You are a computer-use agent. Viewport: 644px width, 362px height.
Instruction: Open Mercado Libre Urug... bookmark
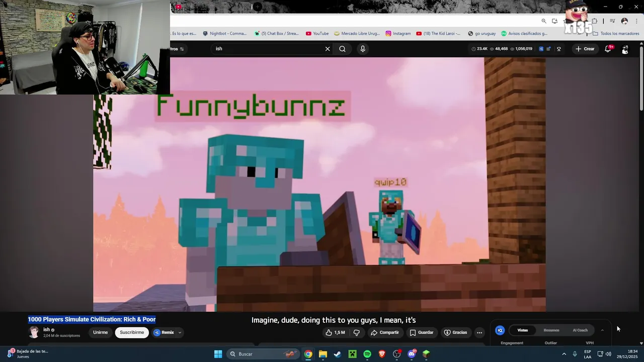pos(357,34)
